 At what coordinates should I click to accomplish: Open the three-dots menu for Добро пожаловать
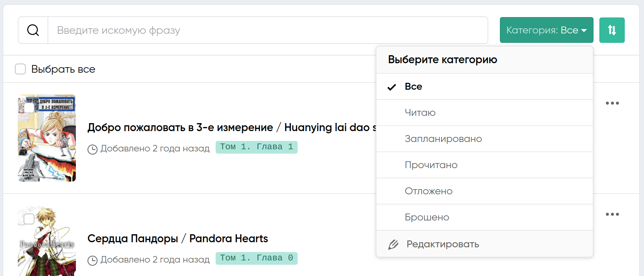[612, 103]
